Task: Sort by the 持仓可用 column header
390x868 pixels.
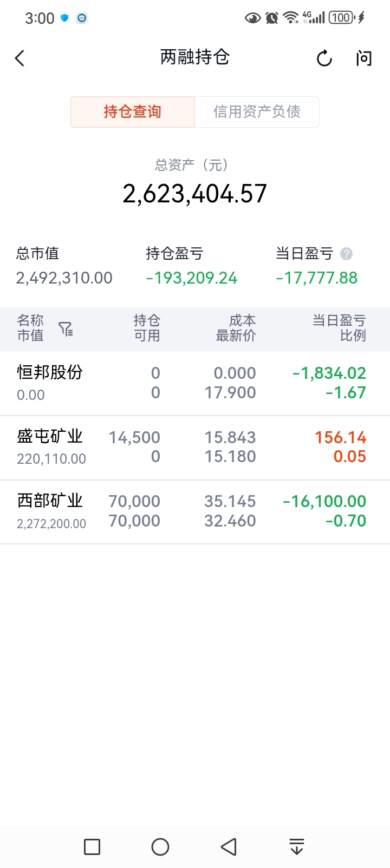Action: [147, 328]
